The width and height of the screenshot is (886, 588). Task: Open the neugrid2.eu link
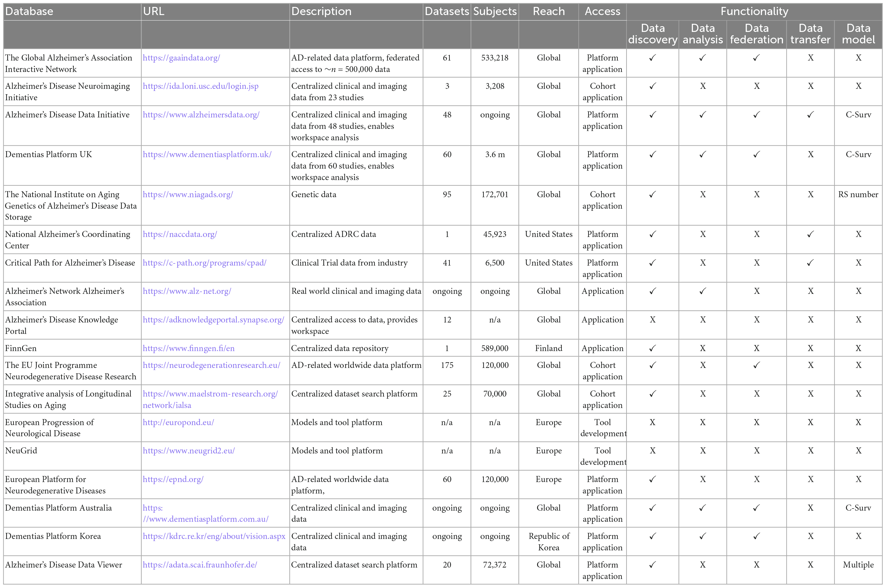coord(188,451)
